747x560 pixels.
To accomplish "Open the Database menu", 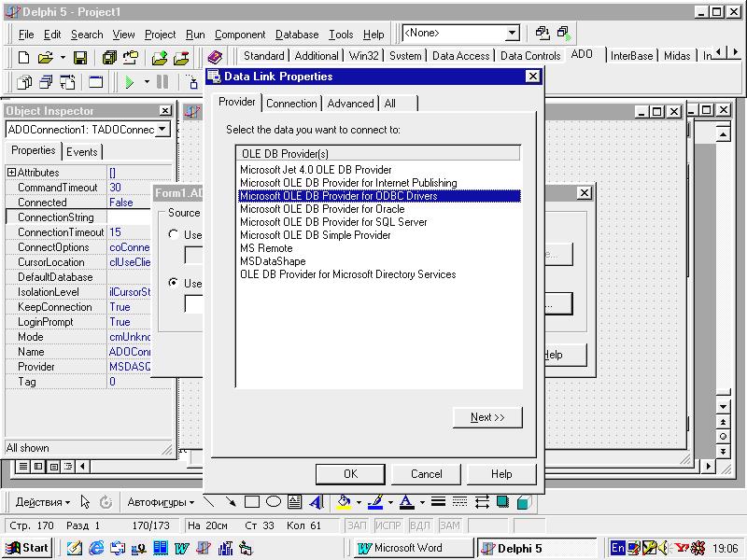I will (x=297, y=35).
